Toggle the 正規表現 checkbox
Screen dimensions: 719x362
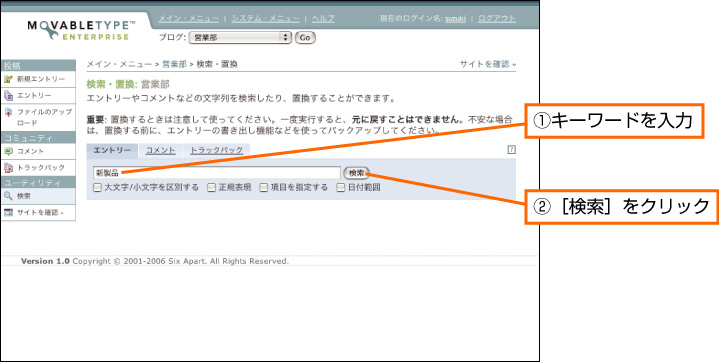pos(211,187)
